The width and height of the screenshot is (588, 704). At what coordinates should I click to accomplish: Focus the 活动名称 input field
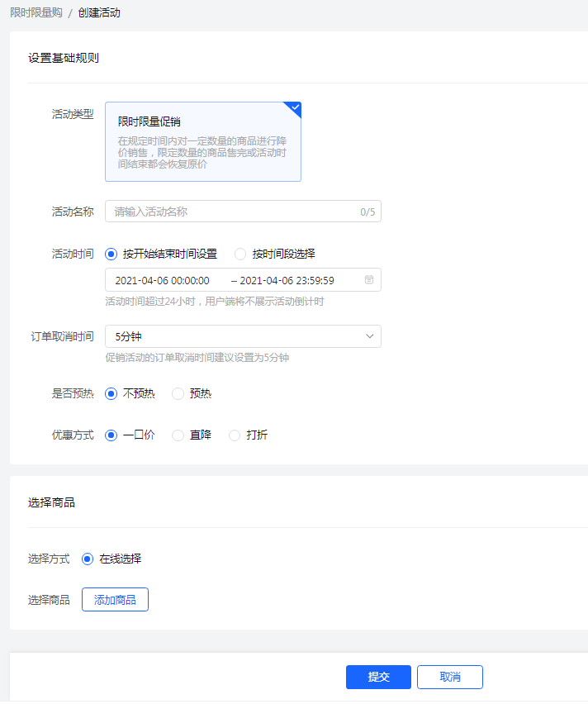click(243, 212)
